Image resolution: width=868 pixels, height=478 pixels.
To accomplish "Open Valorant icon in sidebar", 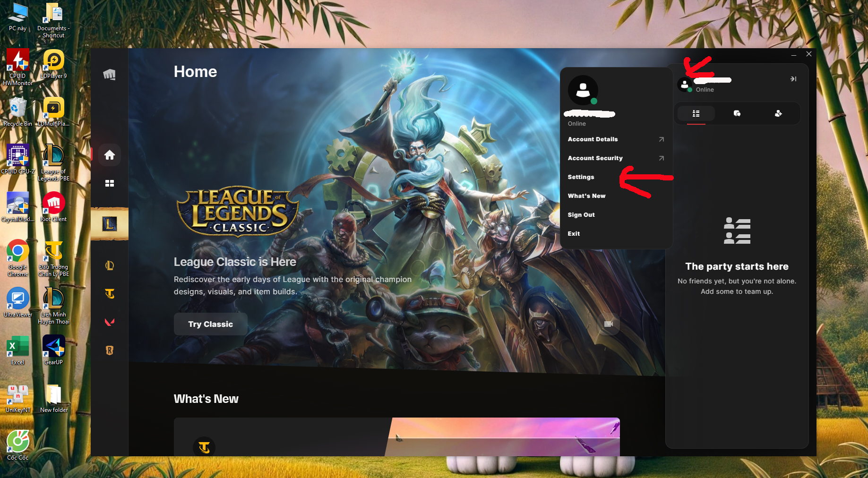I will click(x=110, y=322).
